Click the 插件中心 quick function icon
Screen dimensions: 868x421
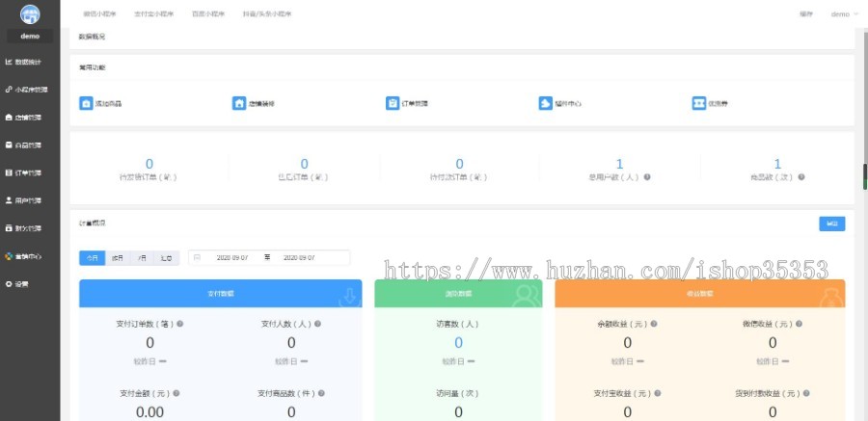click(545, 103)
